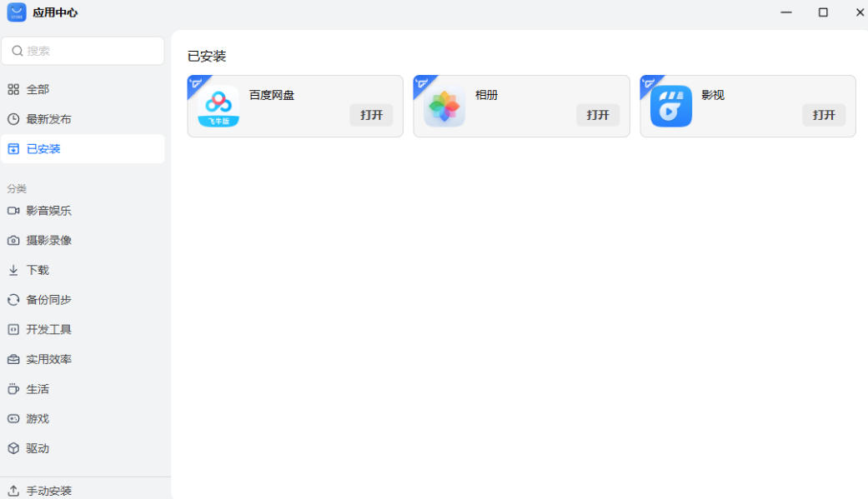Show 备份同步 category apps

tap(48, 300)
